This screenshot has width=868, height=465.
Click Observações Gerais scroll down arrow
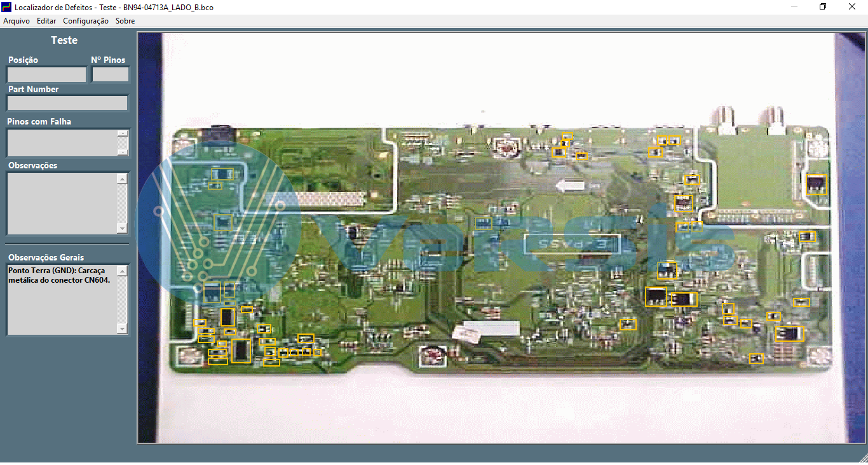pos(123,328)
